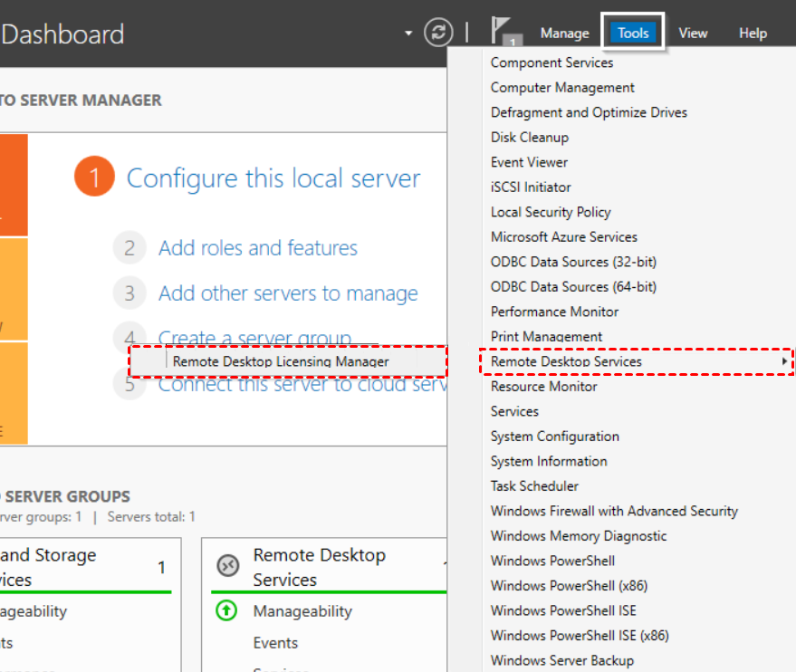Screen dimensions: 796x672
Task: Click the step 2 number circle
Action: (129, 248)
